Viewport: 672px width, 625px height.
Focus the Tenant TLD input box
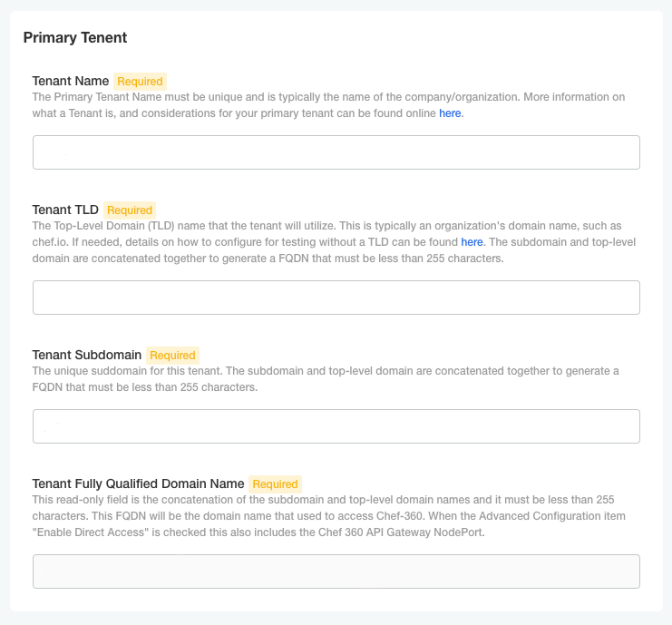pos(336,298)
